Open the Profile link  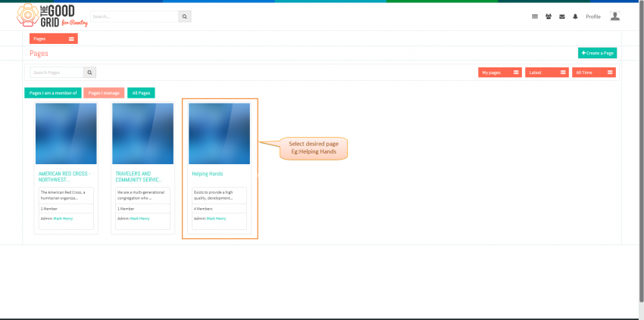(593, 17)
